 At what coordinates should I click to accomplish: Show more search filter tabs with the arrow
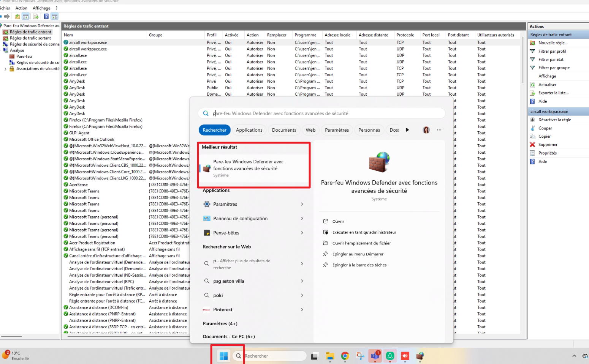point(407,130)
